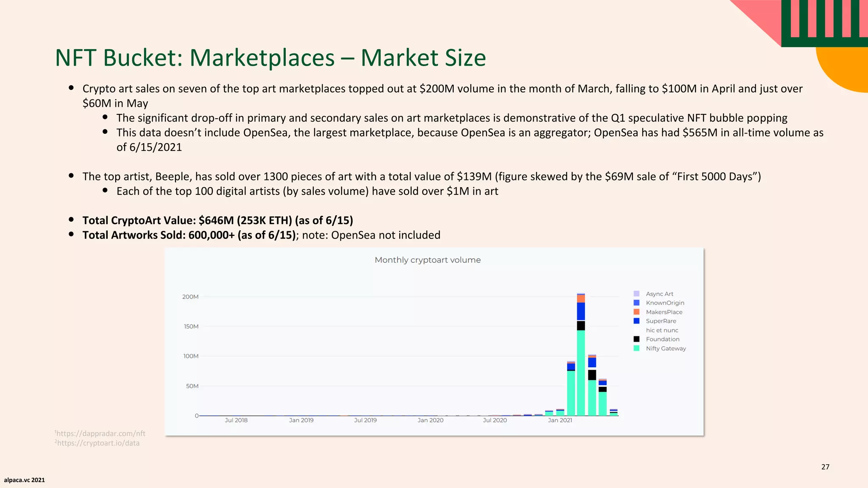The width and height of the screenshot is (868, 488).
Task: Click the 200M y-axis label
Action: 190,297
